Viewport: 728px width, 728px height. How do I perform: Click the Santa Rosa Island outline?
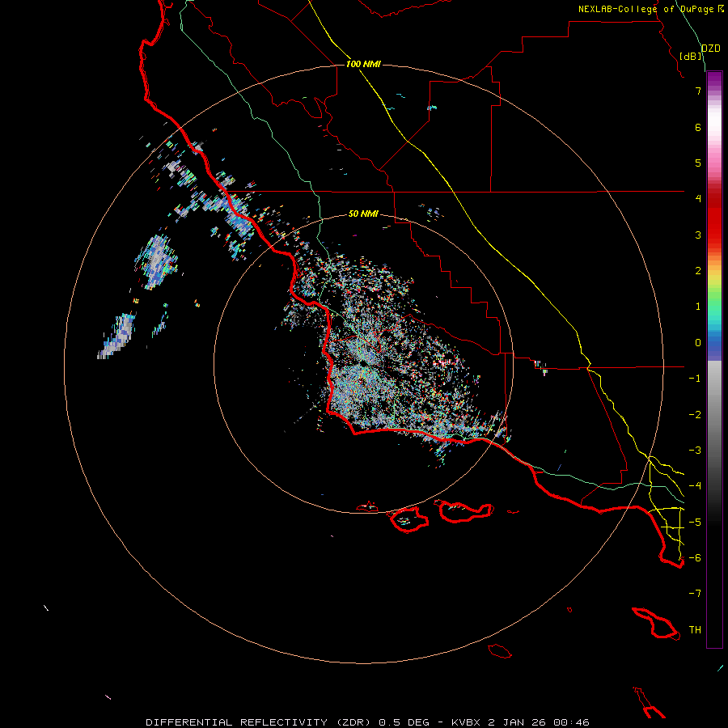pyautogui.click(x=409, y=519)
